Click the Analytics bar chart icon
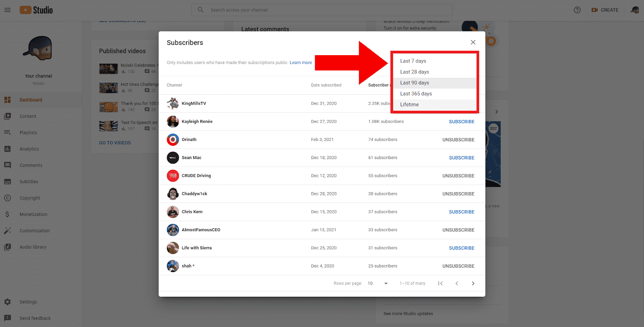 (x=7, y=149)
